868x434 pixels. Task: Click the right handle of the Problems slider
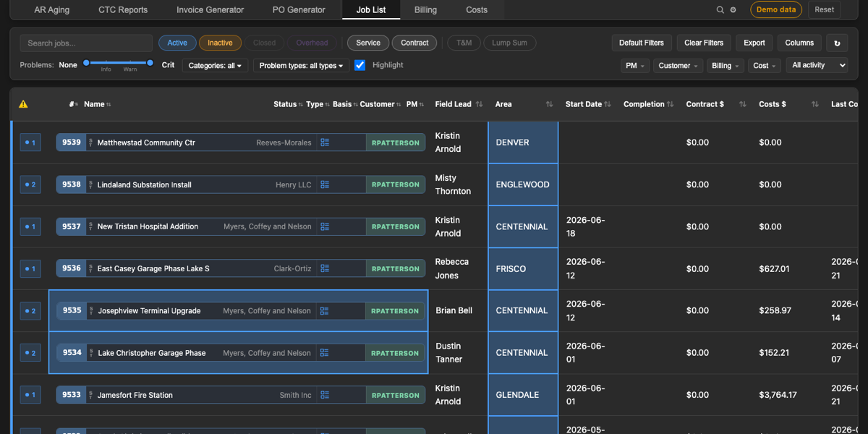pyautogui.click(x=150, y=63)
